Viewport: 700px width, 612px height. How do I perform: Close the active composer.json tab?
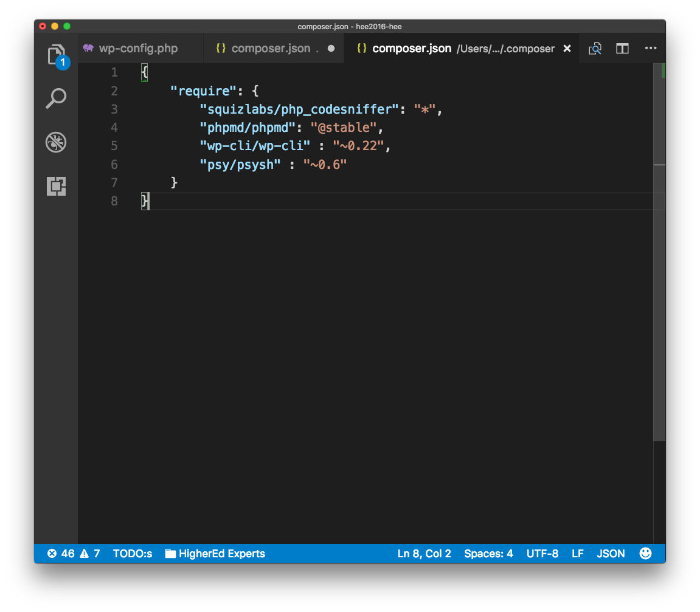(x=567, y=49)
